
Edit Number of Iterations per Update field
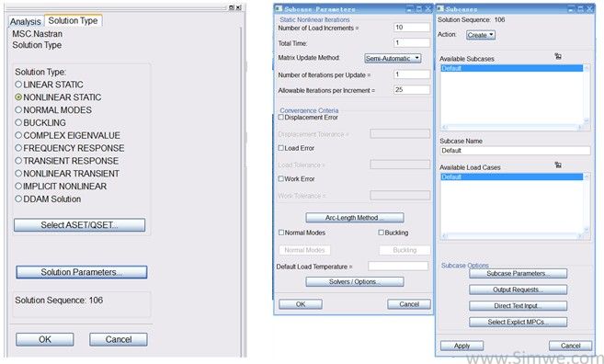(x=412, y=74)
